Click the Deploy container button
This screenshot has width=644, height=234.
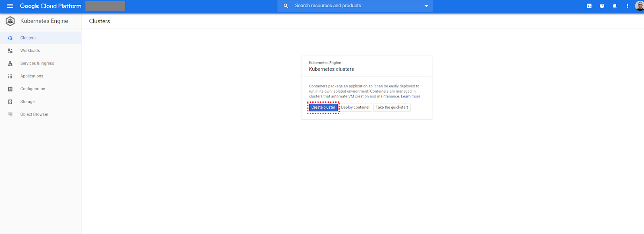(x=355, y=108)
